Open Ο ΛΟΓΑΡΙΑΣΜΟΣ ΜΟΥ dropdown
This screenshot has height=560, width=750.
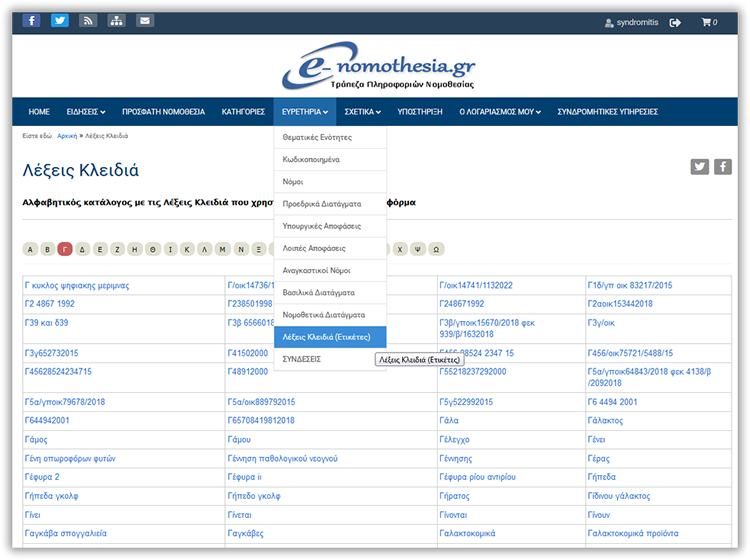(499, 112)
